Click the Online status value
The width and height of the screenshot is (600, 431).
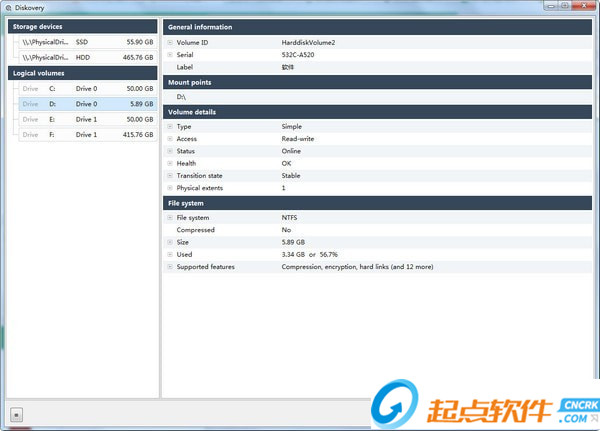291,151
